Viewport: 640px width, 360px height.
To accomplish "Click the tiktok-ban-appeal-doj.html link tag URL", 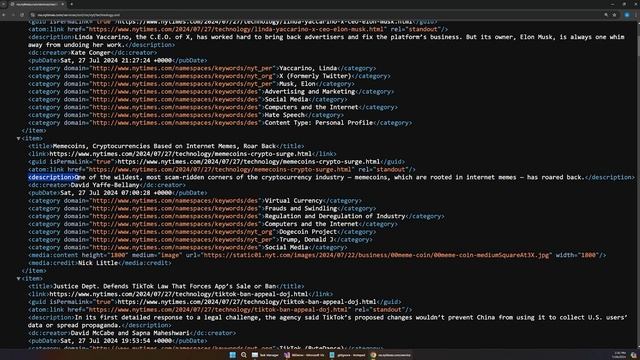I will (x=178, y=294).
